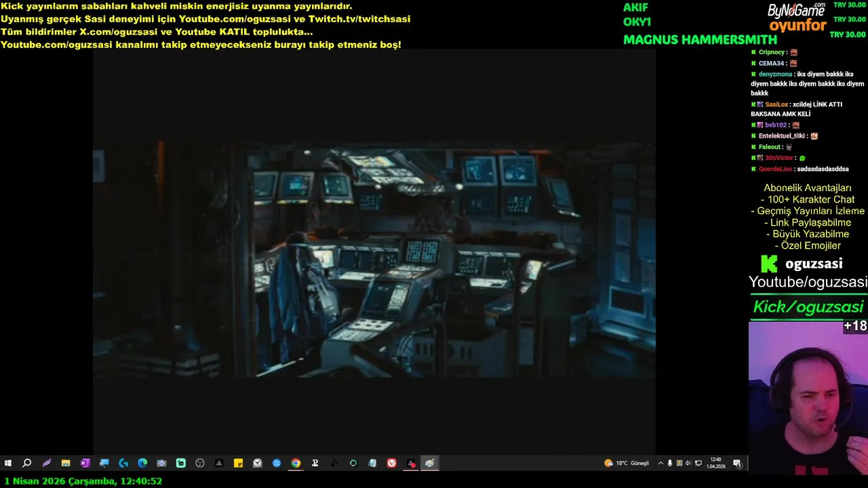
Task: Click the microphone tray icon
Action: (670, 463)
